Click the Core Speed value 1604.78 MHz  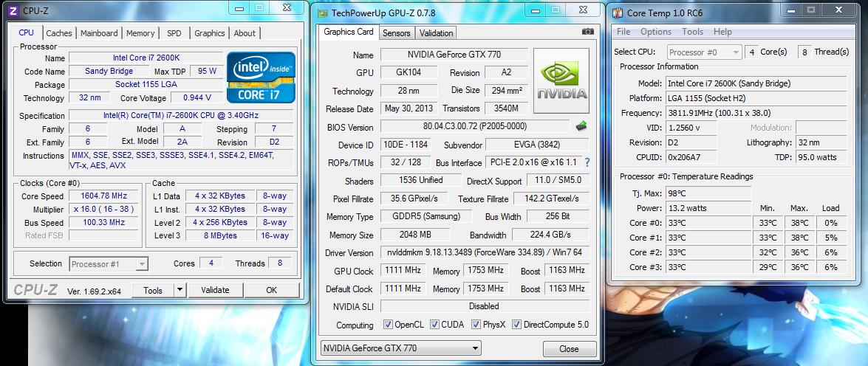pos(103,196)
